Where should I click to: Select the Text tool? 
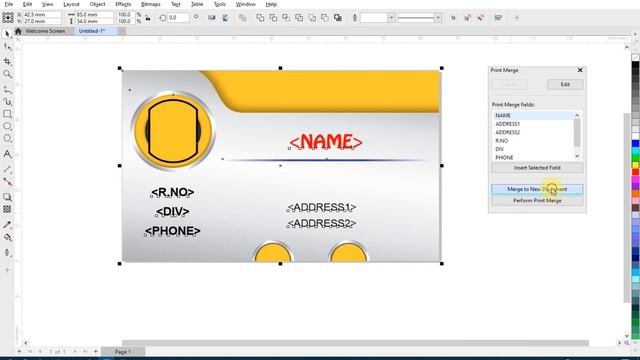[x=7, y=154]
